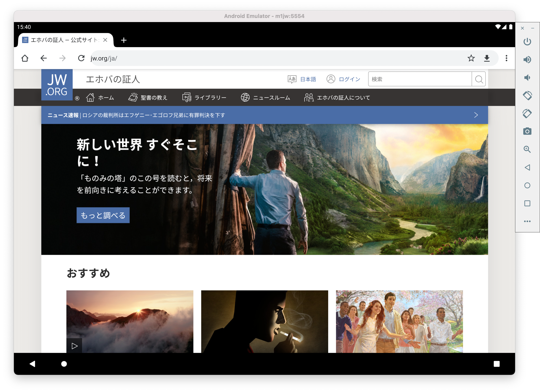
Task: Open emulator extended controls three dots
Action: coord(527,221)
